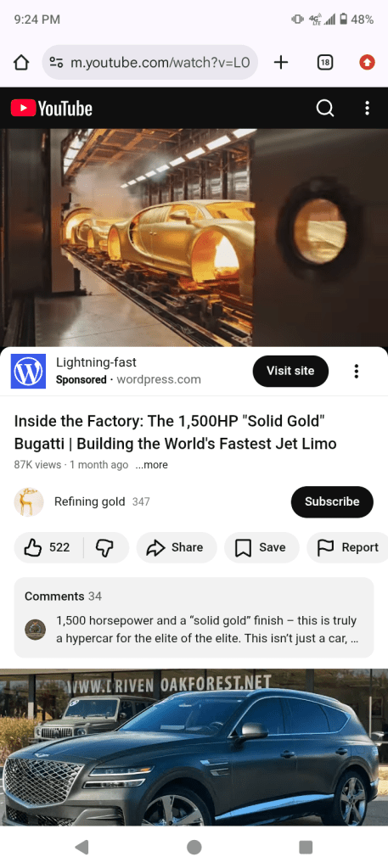The height and width of the screenshot is (868, 388).
Task: Report the video with flag button
Action: pyautogui.click(x=347, y=547)
